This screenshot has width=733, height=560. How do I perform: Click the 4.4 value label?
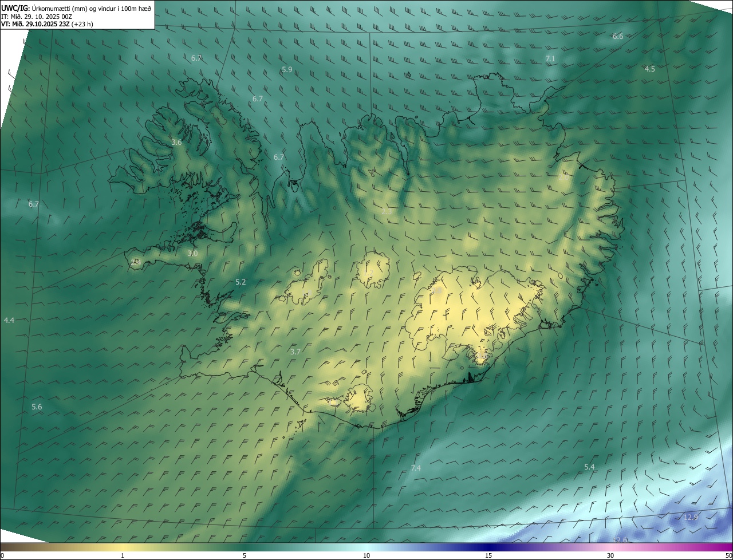9,321
